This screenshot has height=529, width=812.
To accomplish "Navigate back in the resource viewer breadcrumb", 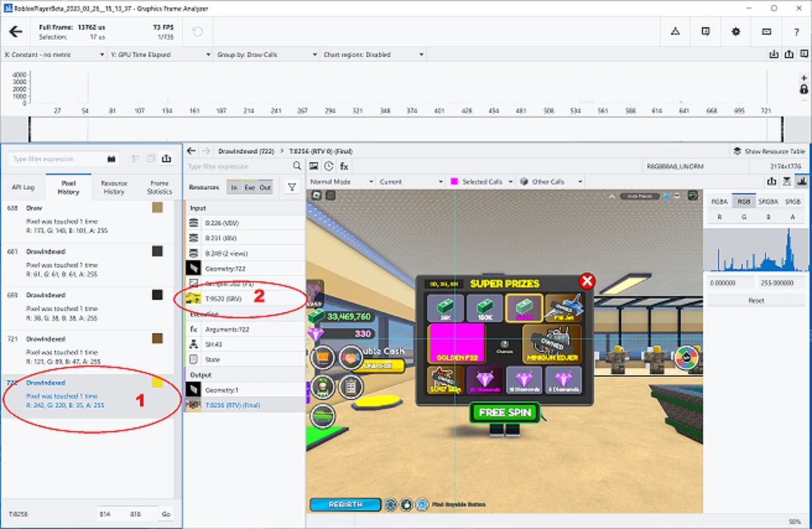I will (x=191, y=151).
